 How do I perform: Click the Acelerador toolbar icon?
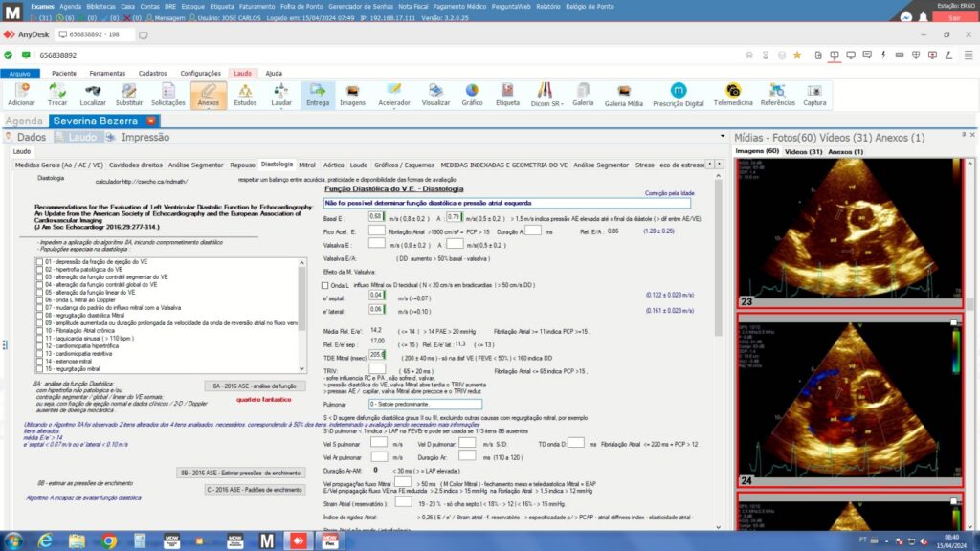[393, 96]
